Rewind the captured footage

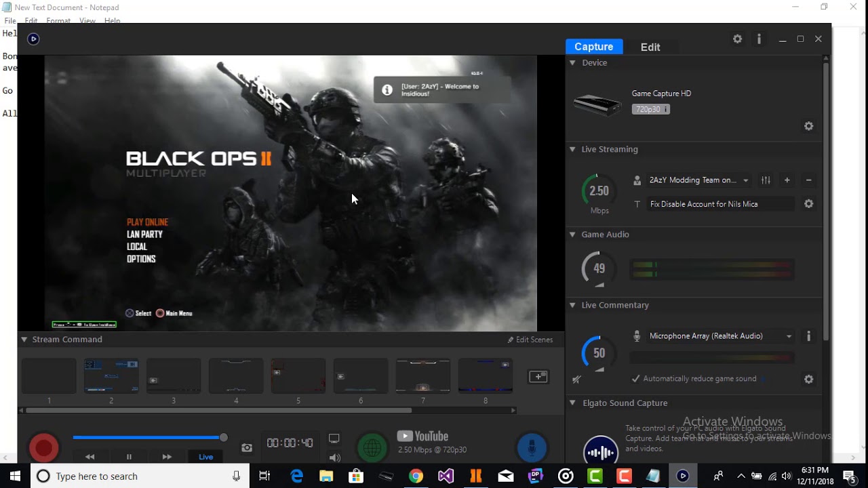point(90,457)
